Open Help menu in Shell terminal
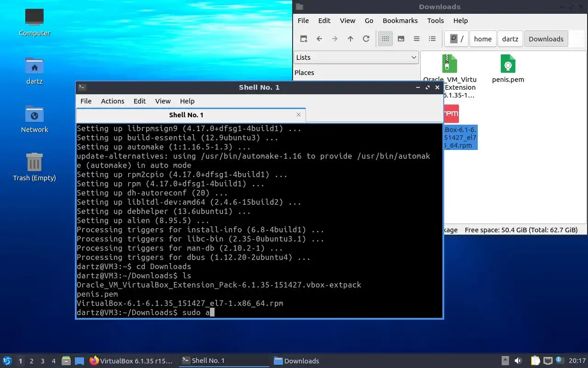 [187, 101]
